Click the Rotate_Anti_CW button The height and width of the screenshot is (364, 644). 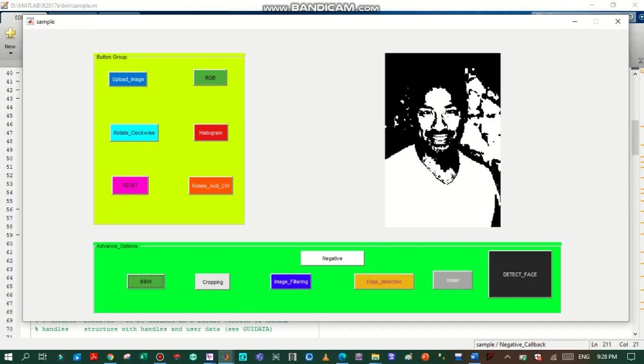[x=211, y=186]
